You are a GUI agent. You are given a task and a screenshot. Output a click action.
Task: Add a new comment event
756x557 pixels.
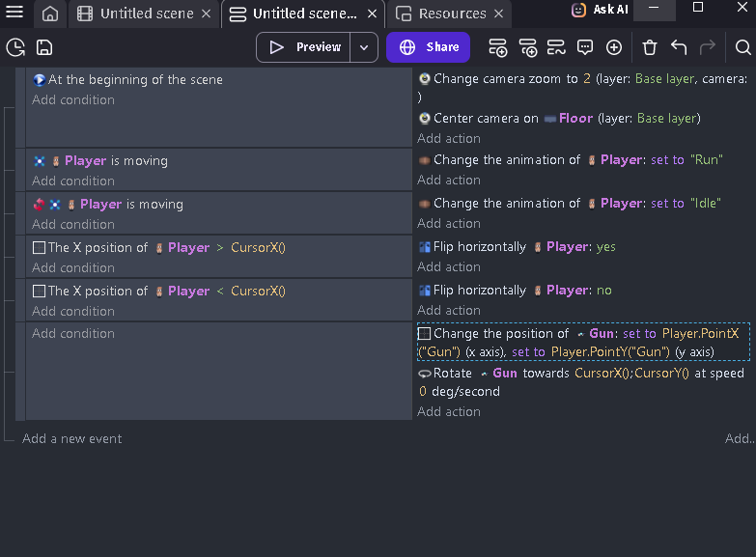pos(585,47)
